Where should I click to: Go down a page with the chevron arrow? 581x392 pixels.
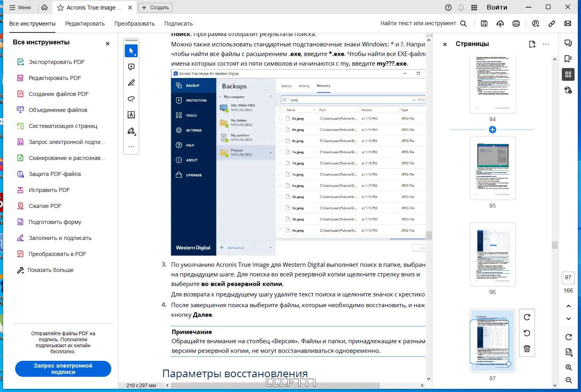tap(568, 319)
